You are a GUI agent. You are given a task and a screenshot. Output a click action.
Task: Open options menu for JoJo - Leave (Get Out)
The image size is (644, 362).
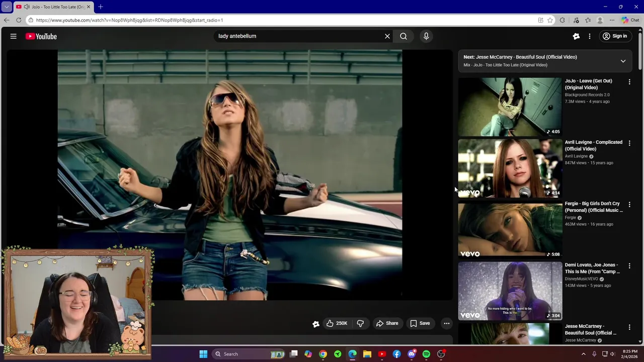pyautogui.click(x=629, y=82)
